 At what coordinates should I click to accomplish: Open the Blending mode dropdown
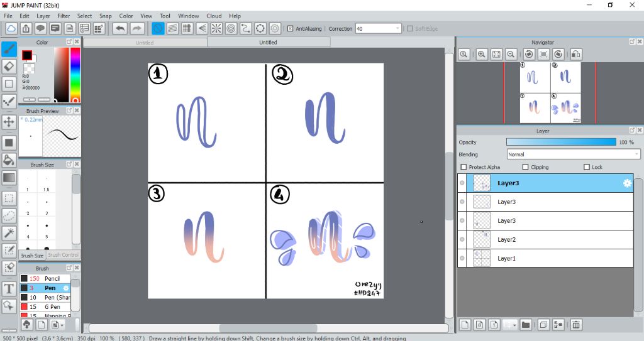pos(636,154)
